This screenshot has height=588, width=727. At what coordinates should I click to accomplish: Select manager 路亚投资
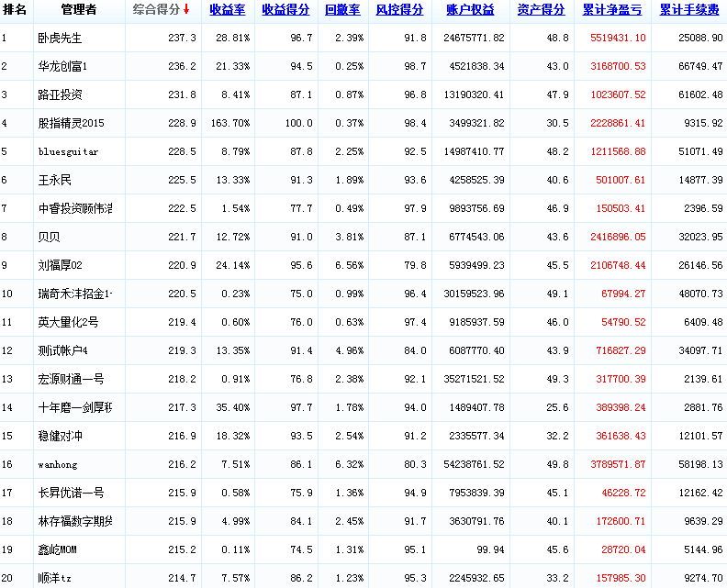pyautogui.click(x=60, y=94)
